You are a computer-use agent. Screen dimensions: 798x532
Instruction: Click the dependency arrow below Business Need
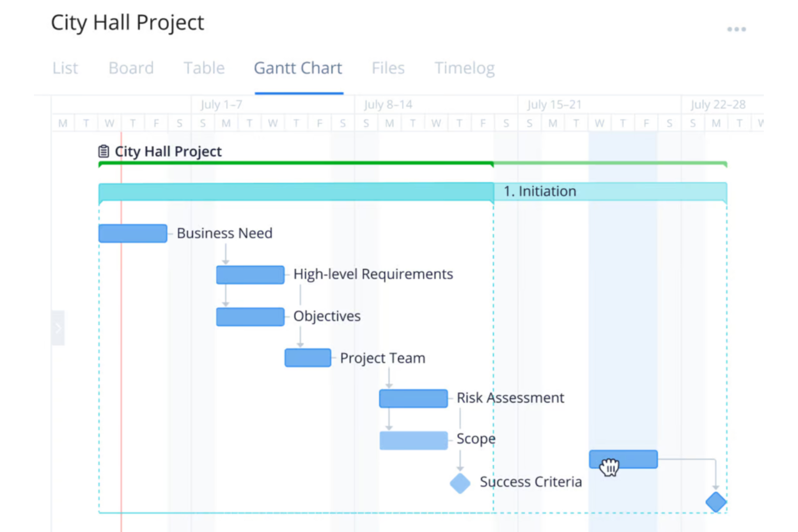[x=226, y=251]
